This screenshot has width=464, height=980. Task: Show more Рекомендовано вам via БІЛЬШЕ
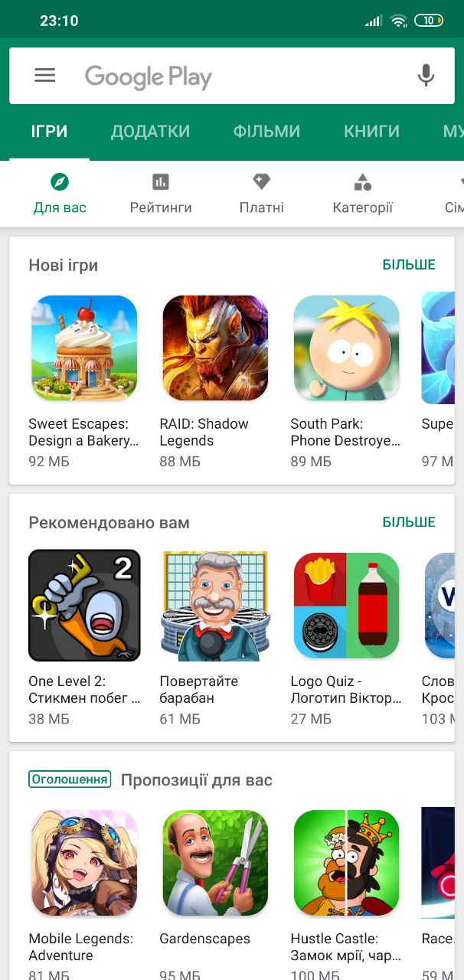pyautogui.click(x=409, y=522)
